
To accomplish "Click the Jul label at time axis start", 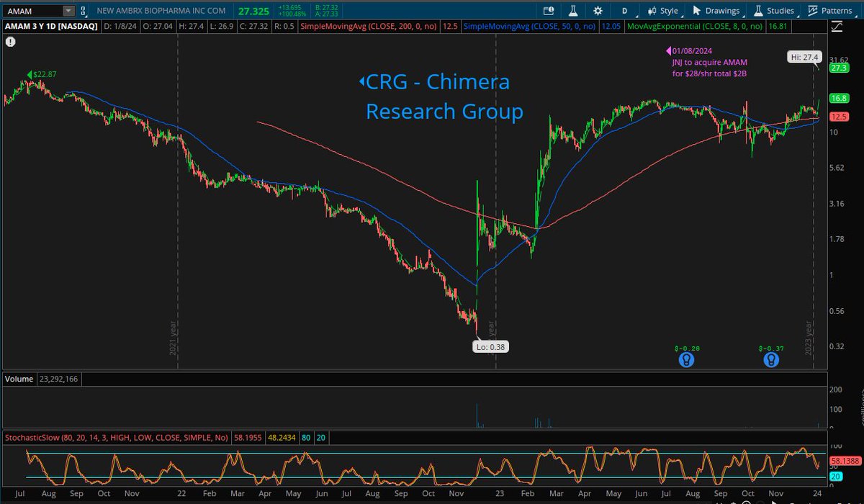I will (x=19, y=494).
